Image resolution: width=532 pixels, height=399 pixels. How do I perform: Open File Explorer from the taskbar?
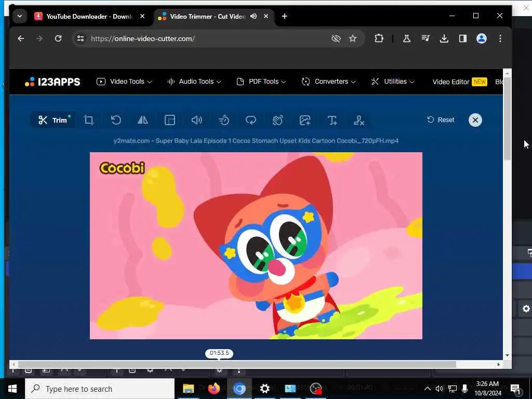188,389
